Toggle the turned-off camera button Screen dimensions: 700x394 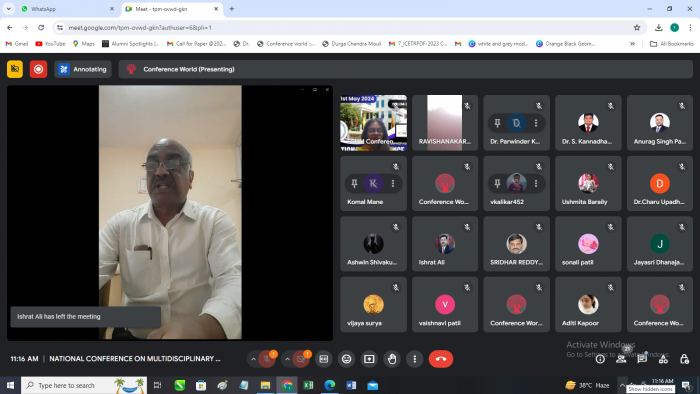tap(301, 359)
